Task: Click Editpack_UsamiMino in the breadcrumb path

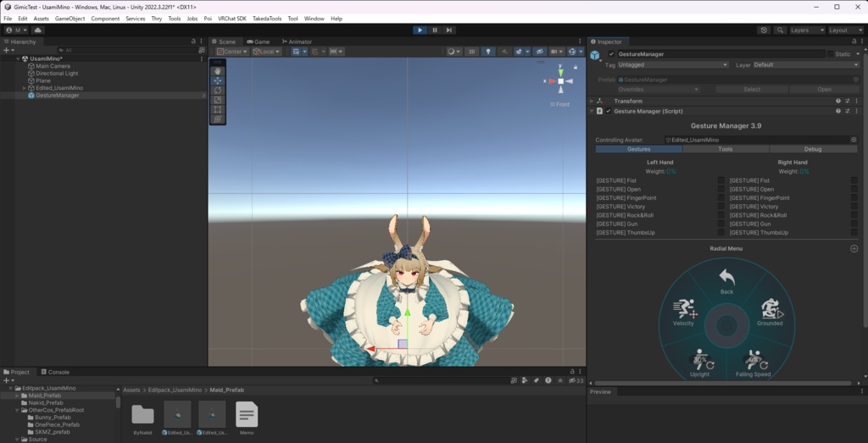Action: tap(175, 390)
